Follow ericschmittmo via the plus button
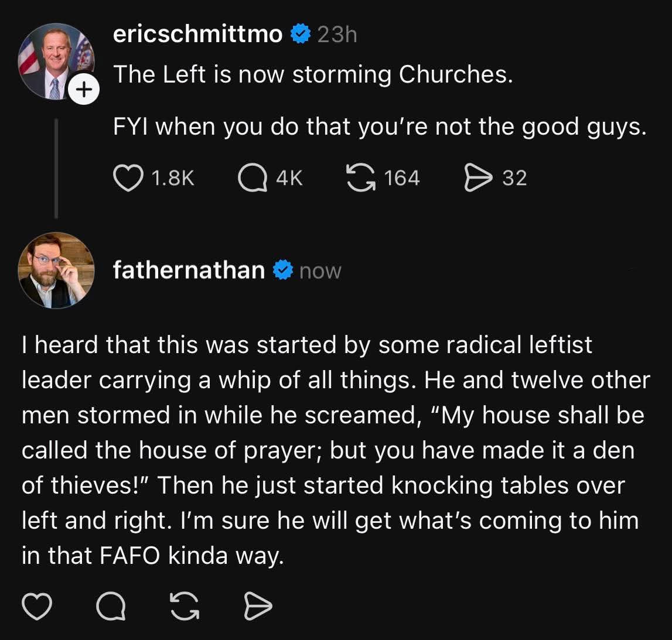Screen dimensions: 672x640 (85, 88)
